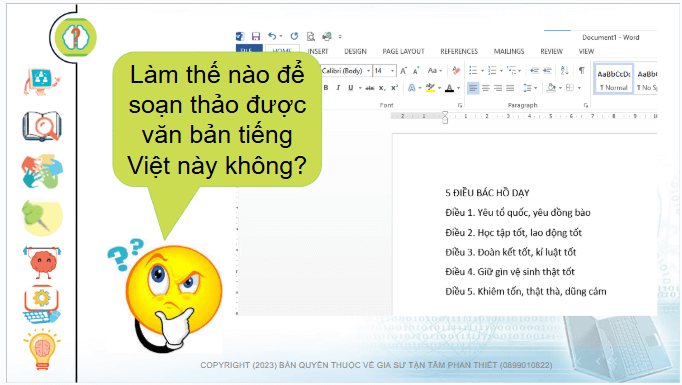Toggle Superscript formatting
Image resolution: width=682 pixels, height=385 pixels.
click(394, 88)
